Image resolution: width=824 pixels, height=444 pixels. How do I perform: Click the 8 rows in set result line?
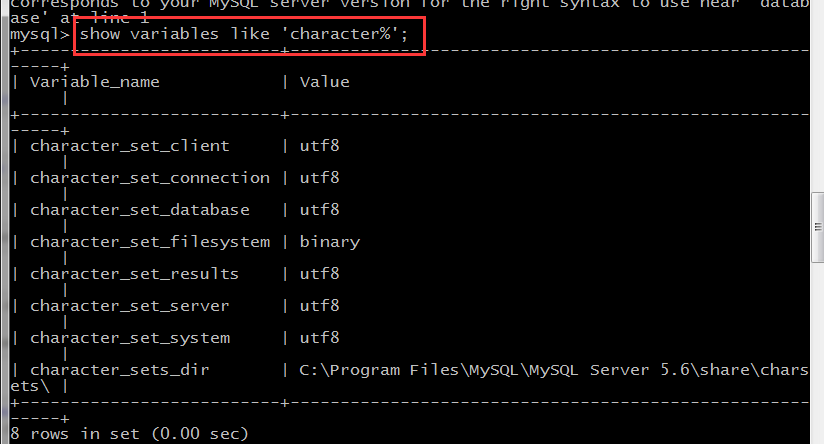(129, 434)
